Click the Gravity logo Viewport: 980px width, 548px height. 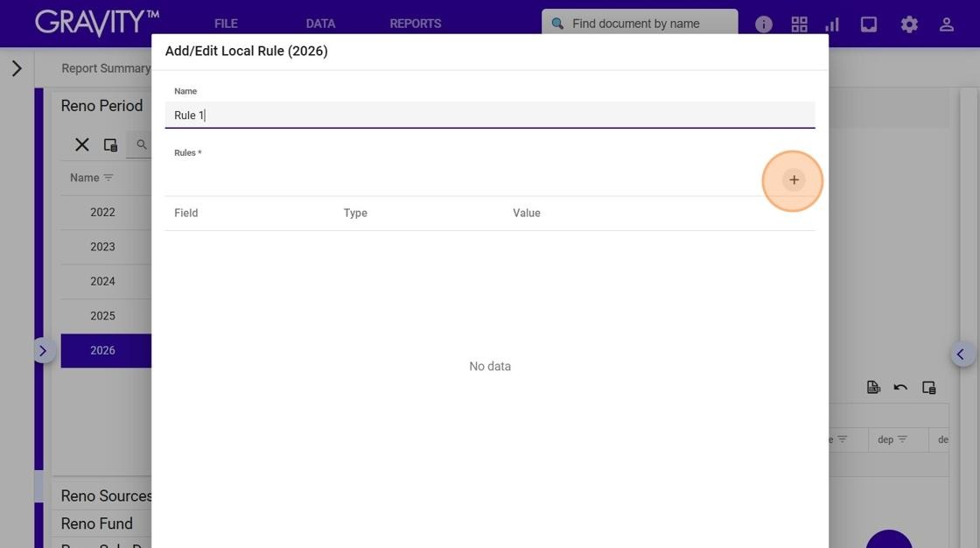coord(97,23)
